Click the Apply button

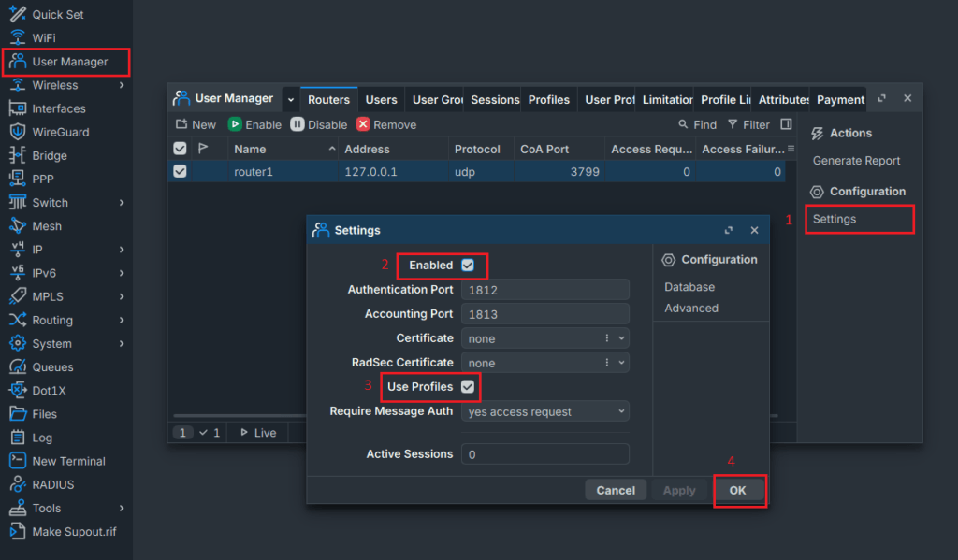click(x=679, y=491)
